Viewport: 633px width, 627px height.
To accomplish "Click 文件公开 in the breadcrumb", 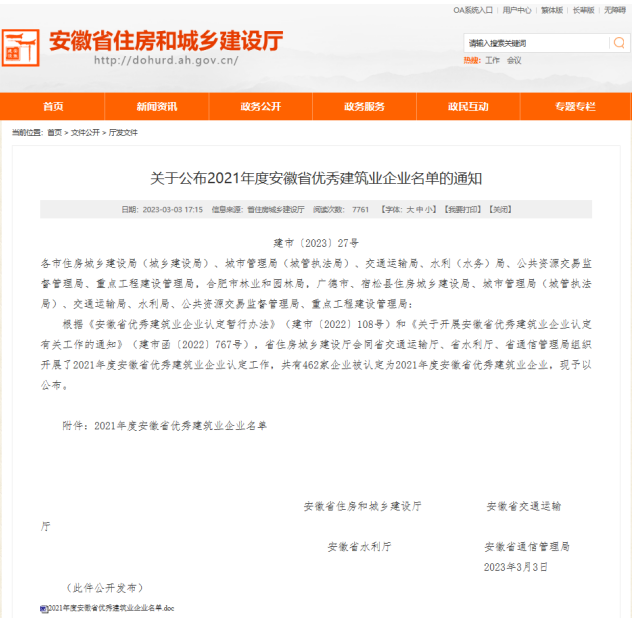I will [x=85, y=132].
